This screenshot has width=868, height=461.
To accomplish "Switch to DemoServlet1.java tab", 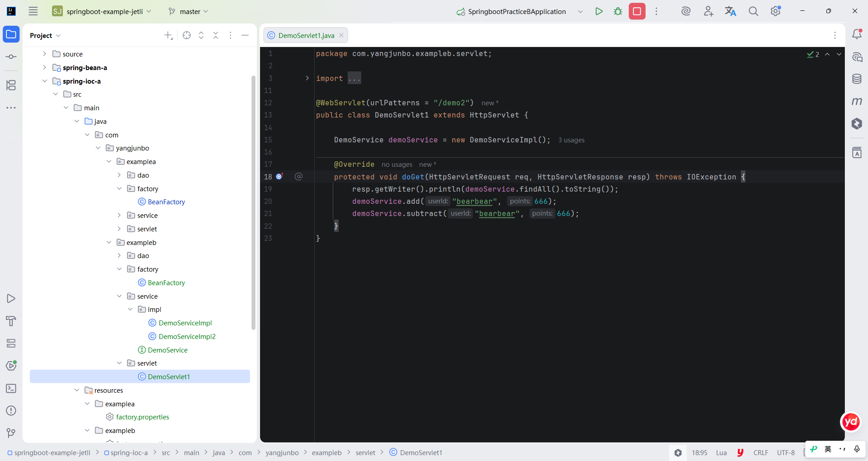I will [x=306, y=35].
